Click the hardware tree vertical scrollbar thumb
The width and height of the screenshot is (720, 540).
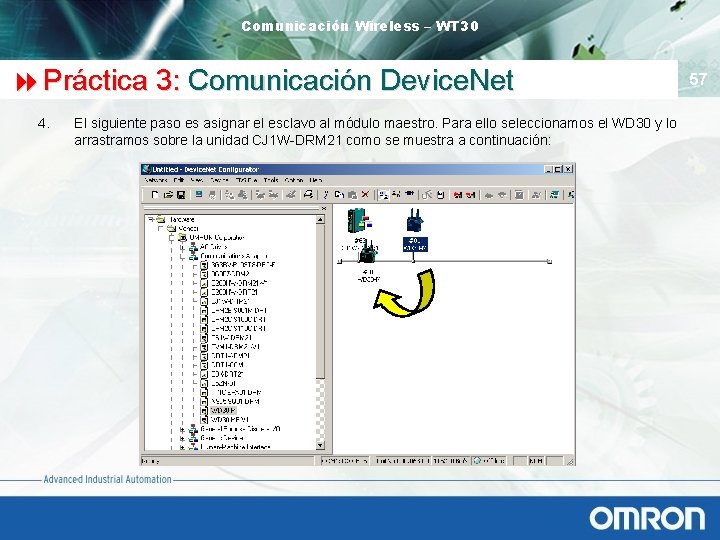pyautogui.click(x=321, y=301)
